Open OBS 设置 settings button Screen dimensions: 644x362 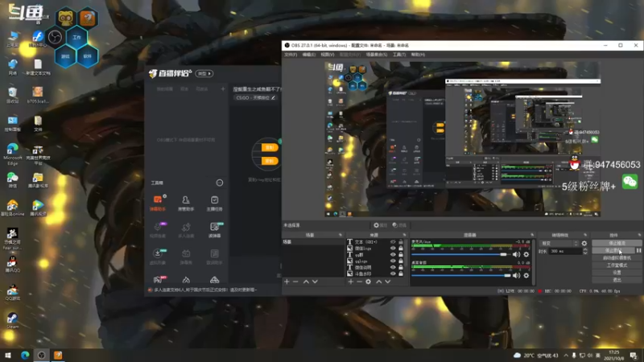(x=617, y=273)
